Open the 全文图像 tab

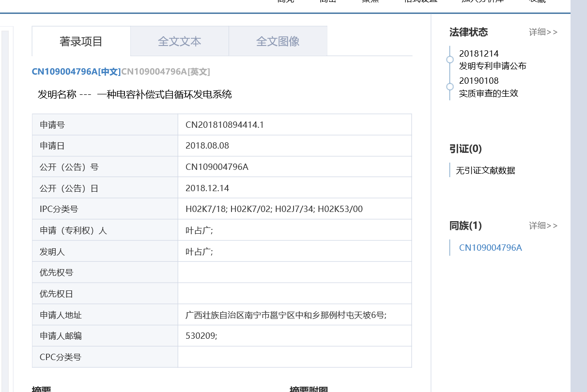pos(278,41)
